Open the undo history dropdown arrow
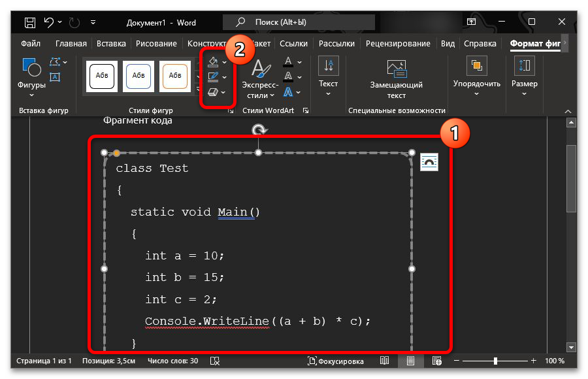 [59, 22]
